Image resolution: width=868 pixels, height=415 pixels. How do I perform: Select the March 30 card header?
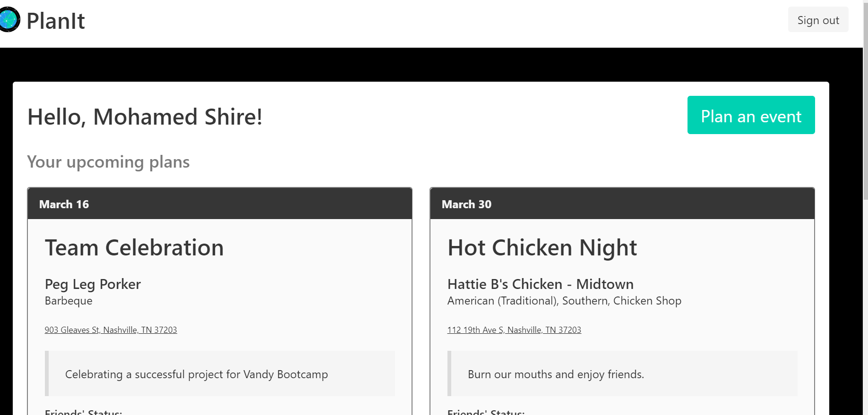[622, 204]
